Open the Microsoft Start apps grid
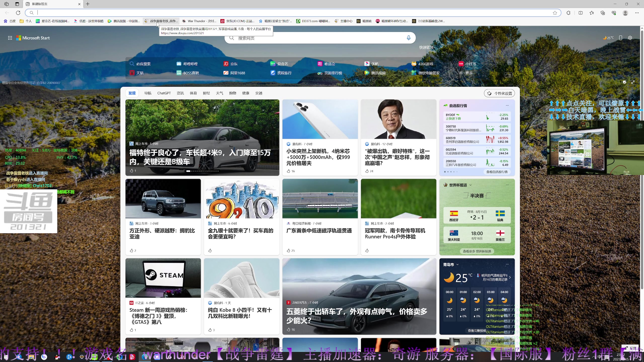The width and height of the screenshot is (644, 362). coord(10,38)
